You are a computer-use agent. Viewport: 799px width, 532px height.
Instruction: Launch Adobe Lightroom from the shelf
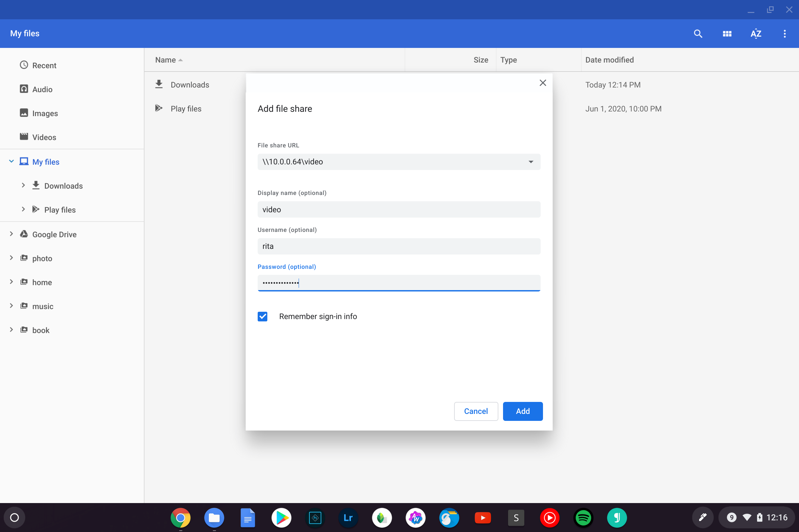(x=348, y=517)
